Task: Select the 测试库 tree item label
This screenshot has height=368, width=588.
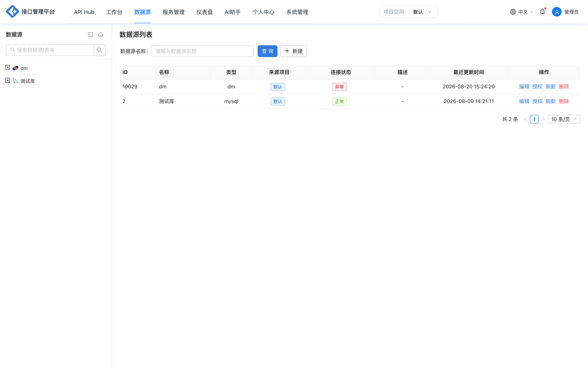Action: (x=28, y=81)
